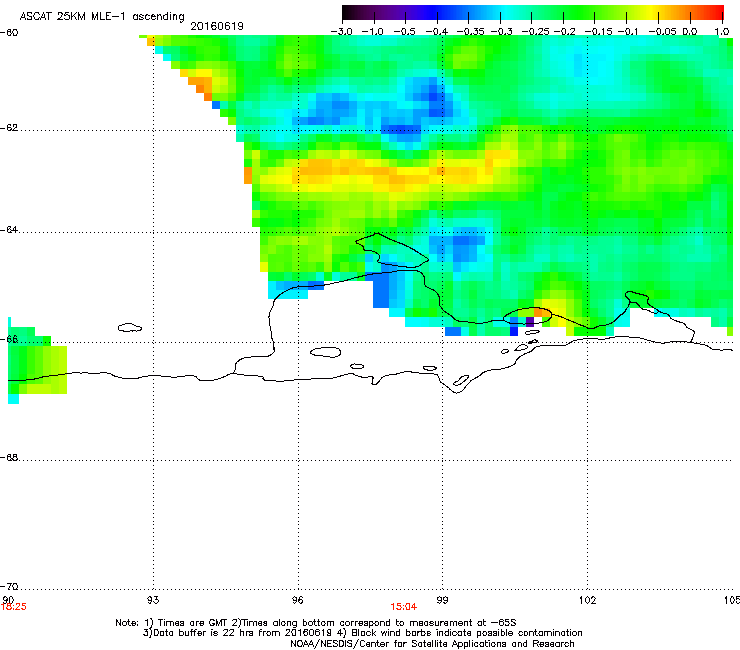Screen dimensions: 740x650
Task: Click the title text 'ASCAT 25KM MLE-1 ascending'
Action: 102,17
